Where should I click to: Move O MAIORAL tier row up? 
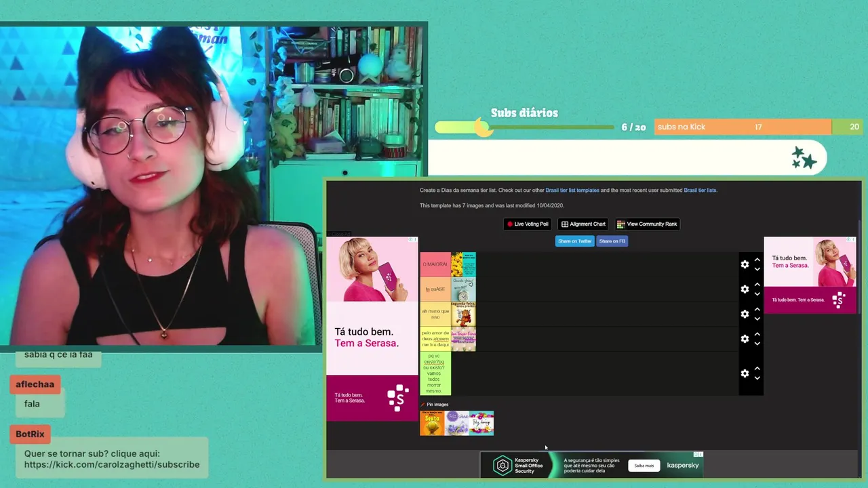(757, 260)
